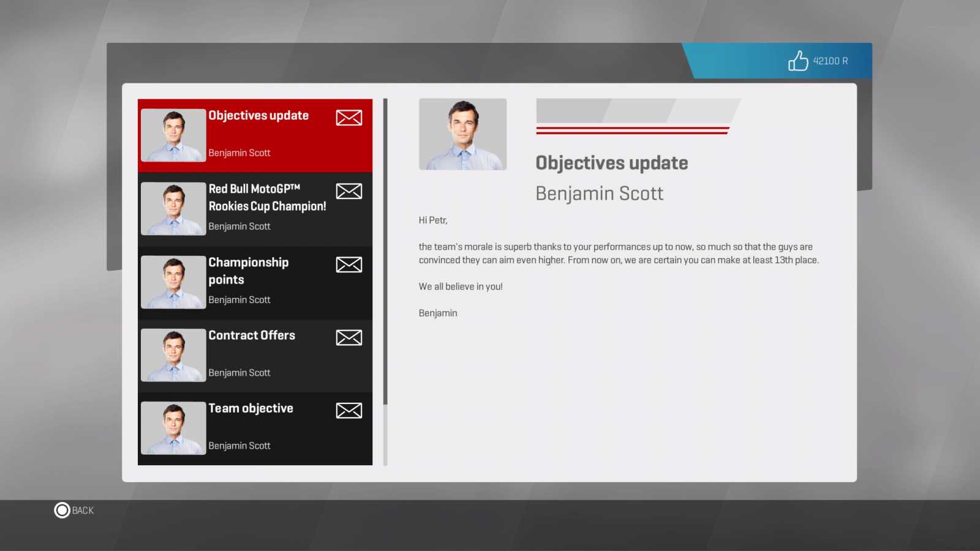
Task: Click the BACK label at bottom
Action: [83, 511]
